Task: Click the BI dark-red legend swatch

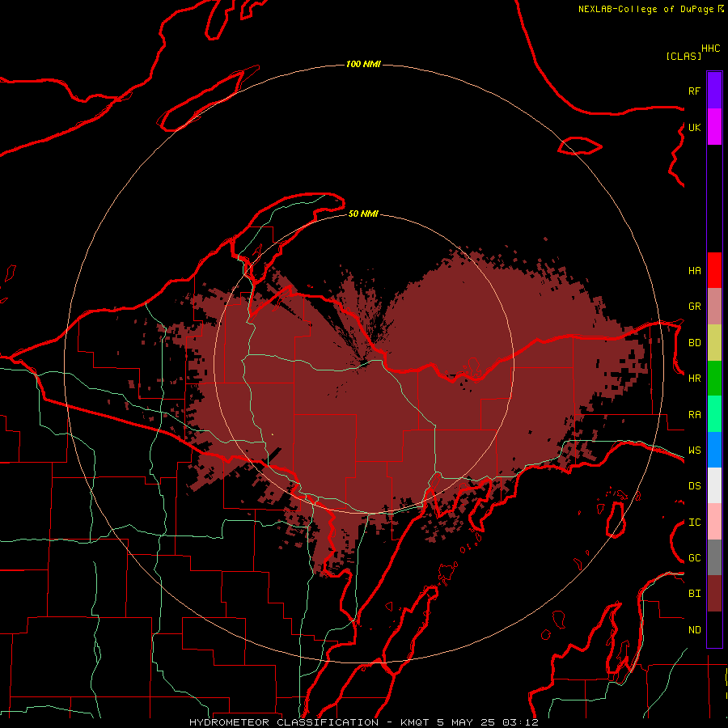Action: [x=714, y=594]
